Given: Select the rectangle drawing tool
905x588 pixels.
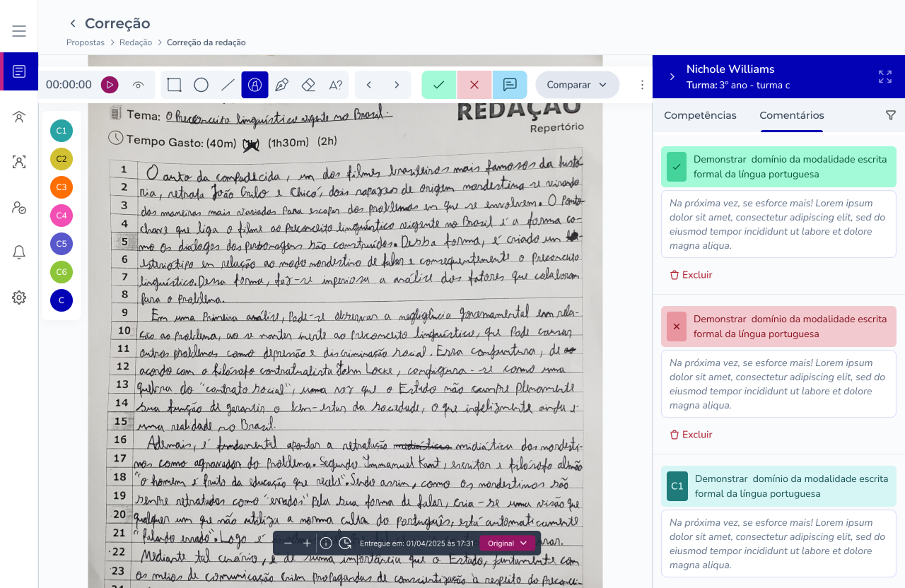Looking at the screenshot, I should click(x=174, y=85).
